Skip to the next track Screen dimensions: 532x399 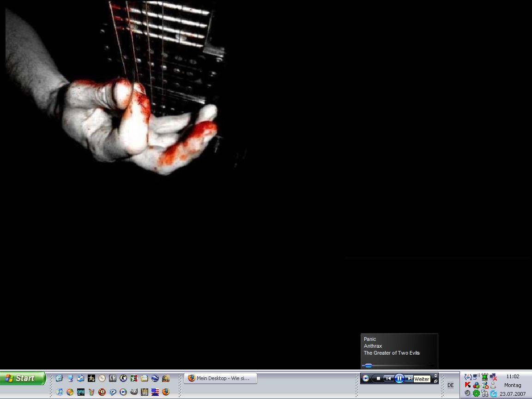pos(409,379)
